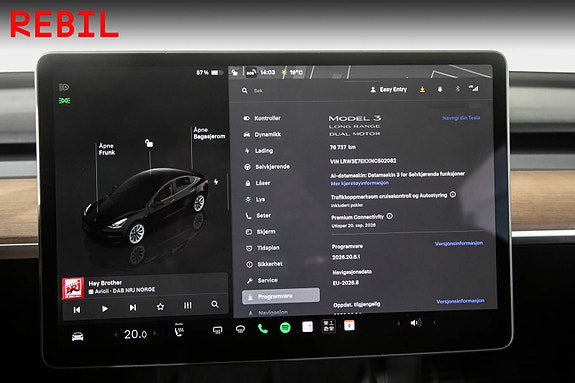Decrease cabin temperature left arrow

[x=116, y=335]
